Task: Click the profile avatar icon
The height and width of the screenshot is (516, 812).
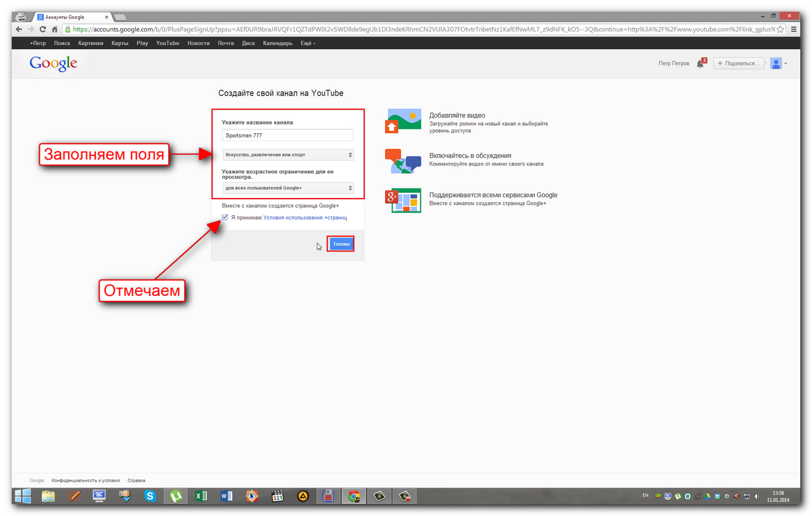Action: click(776, 63)
